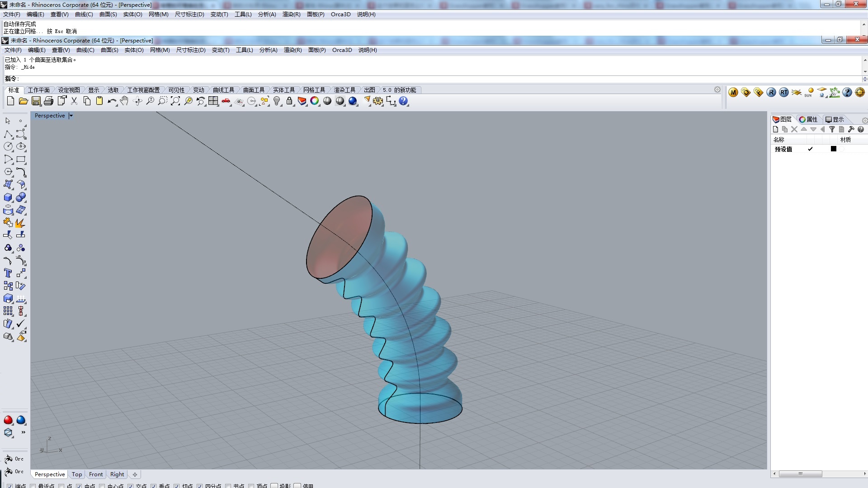
Task: Click the Undo arrow icon
Action: click(112, 101)
